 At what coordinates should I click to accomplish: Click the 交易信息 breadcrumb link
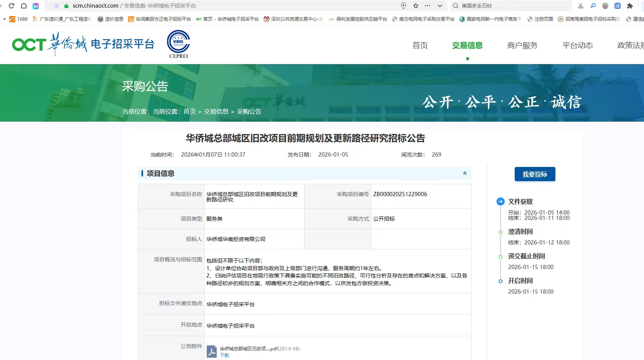[x=216, y=111]
